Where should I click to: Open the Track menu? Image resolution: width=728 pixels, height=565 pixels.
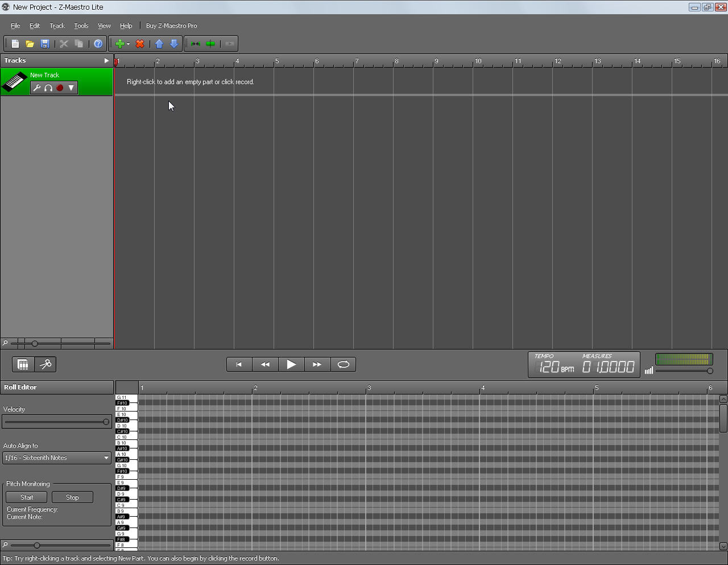click(x=57, y=26)
